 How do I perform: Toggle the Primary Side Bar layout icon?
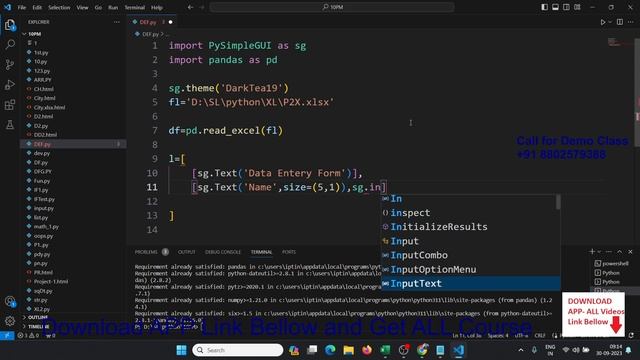coord(544,7)
